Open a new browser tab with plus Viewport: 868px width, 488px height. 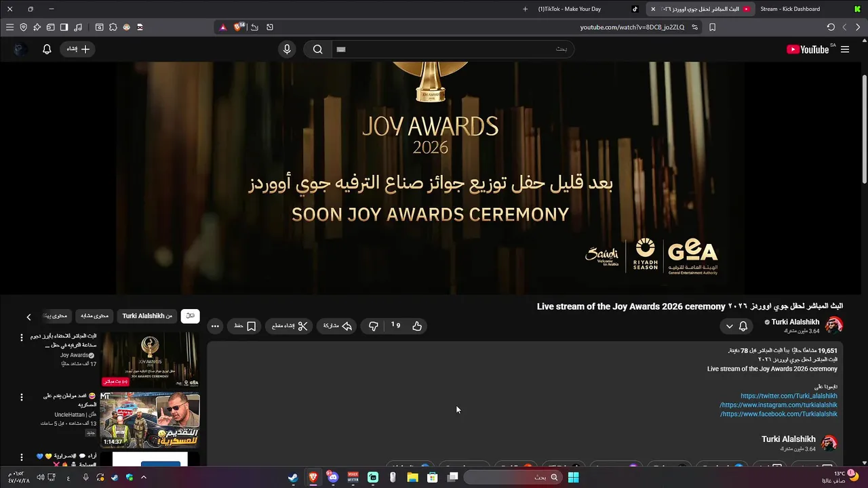coord(525,9)
